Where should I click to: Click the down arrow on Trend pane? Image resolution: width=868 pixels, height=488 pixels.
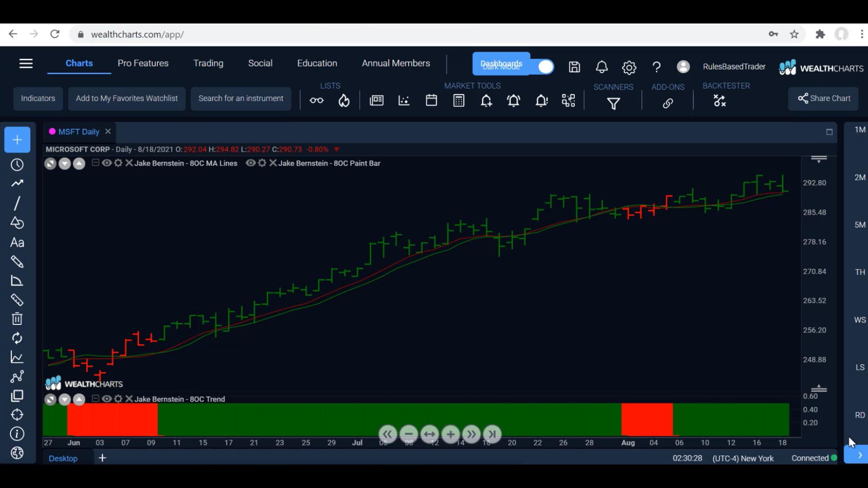coord(65,399)
